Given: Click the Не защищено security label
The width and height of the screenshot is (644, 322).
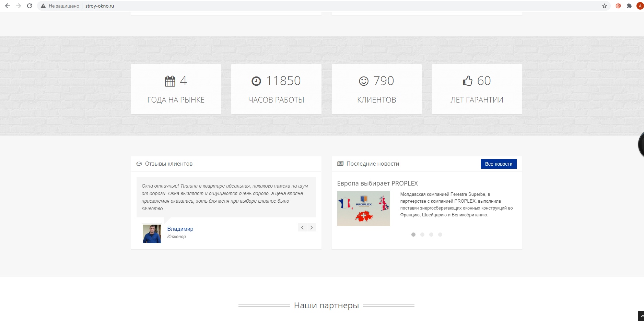Looking at the screenshot, I should 64,6.
